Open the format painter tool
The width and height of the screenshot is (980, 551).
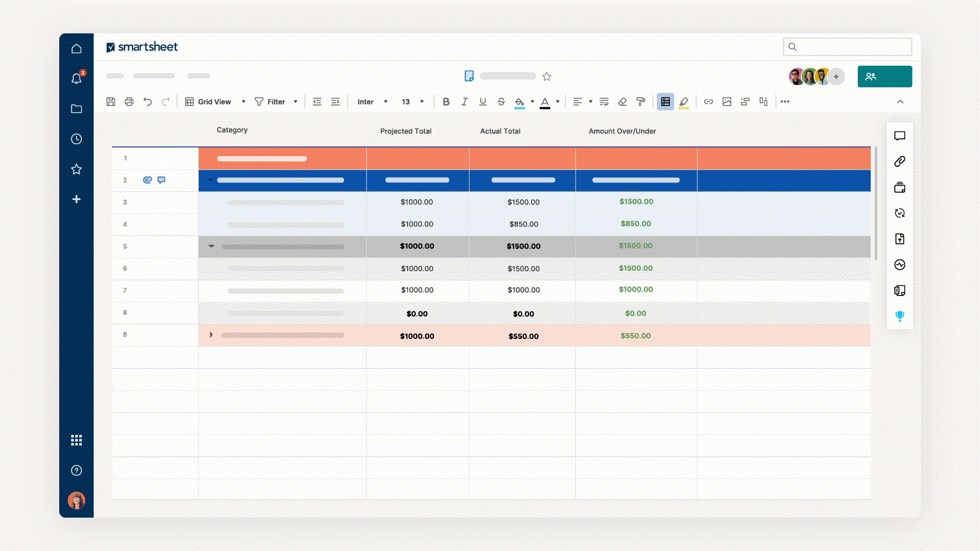pos(641,101)
